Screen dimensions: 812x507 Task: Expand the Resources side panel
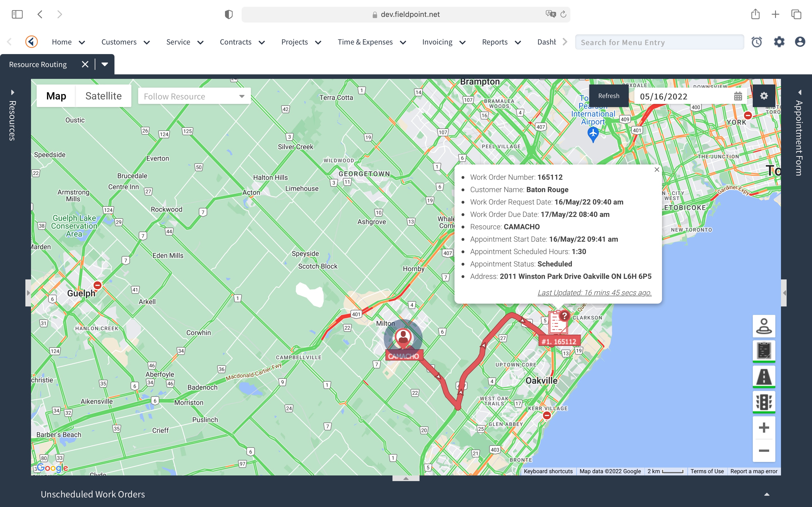[12, 92]
